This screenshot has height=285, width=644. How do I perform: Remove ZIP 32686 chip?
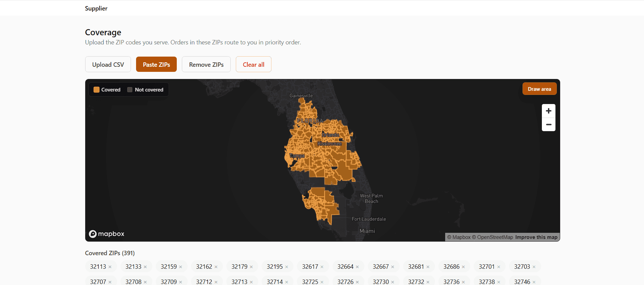(463, 267)
